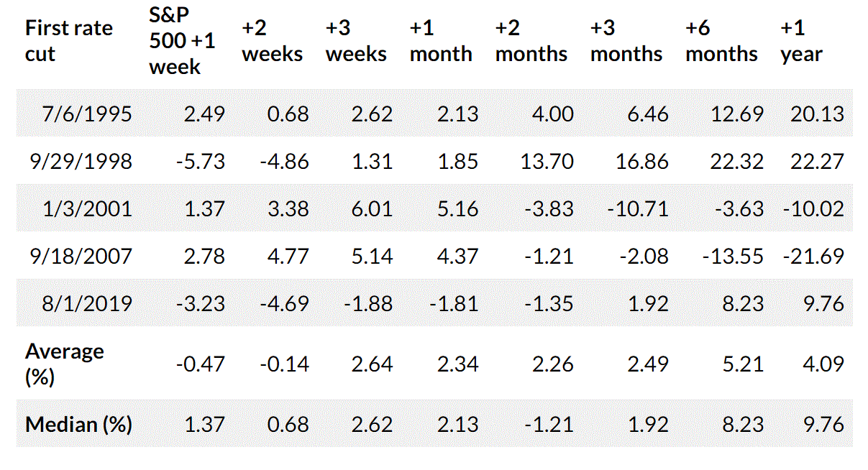Select the 13.70 value under +2 months
Screen dimensions: 868x470
point(547,161)
